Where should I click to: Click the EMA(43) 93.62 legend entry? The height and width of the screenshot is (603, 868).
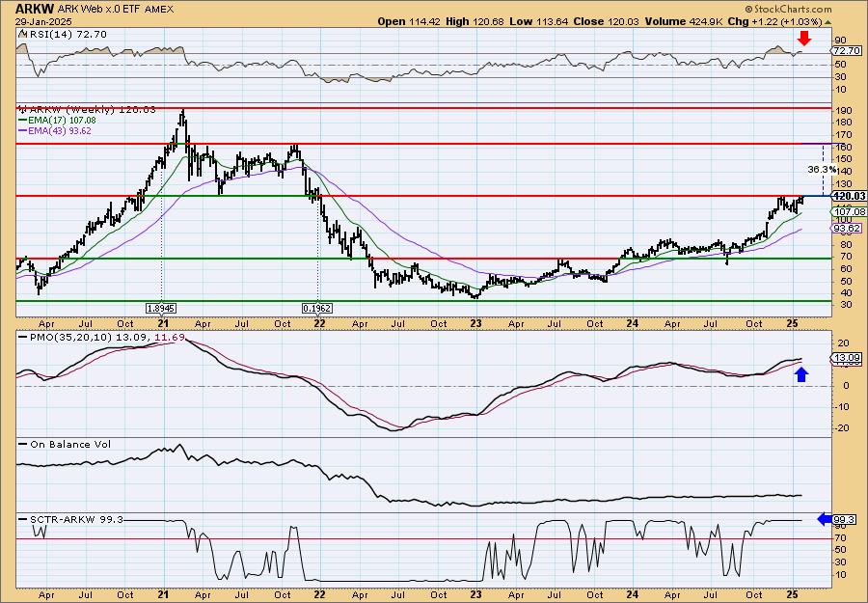pos(61,131)
